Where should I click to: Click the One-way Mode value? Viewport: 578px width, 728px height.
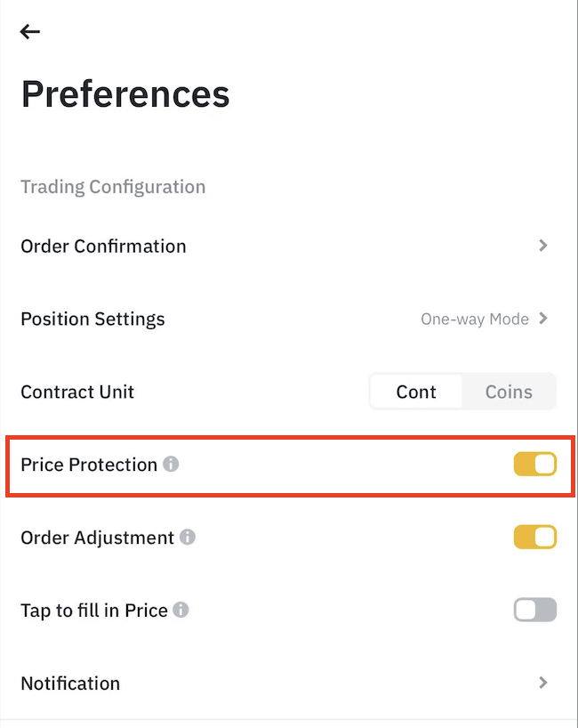(x=475, y=320)
